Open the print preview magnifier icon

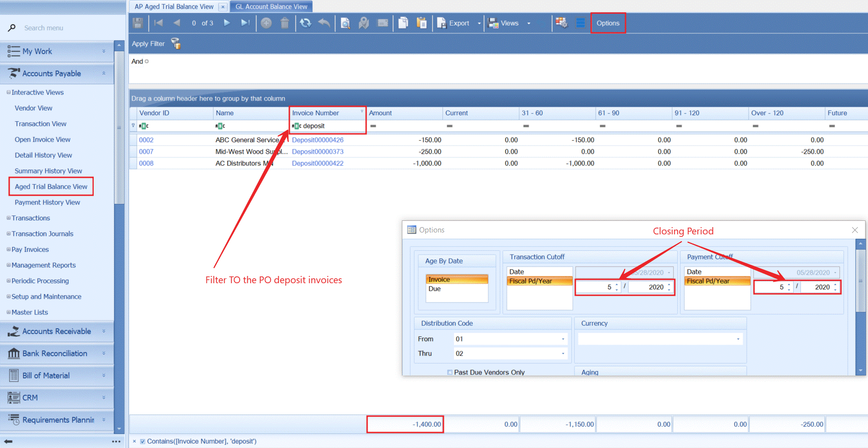click(x=345, y=23)
